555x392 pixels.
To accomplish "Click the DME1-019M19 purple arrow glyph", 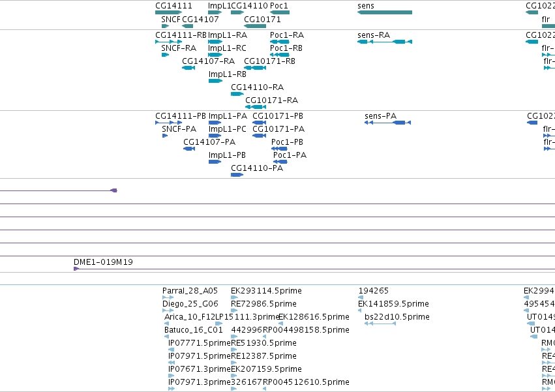I will coord(76,269).
